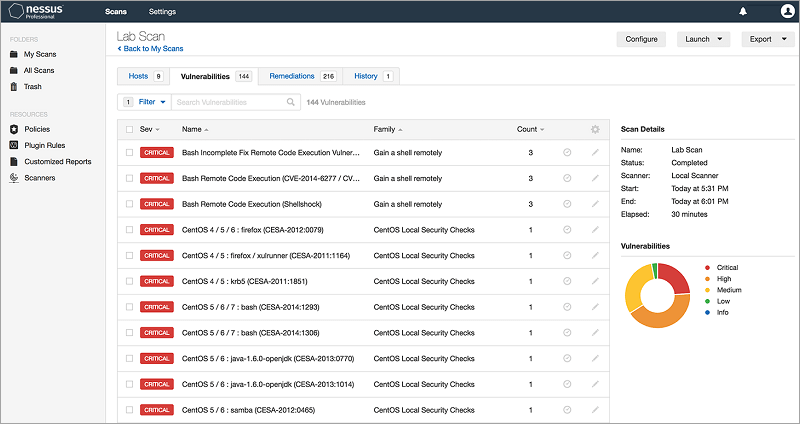Click the orange High legend swatch
Screen dimensions: 800x424
tap(707, 279)
